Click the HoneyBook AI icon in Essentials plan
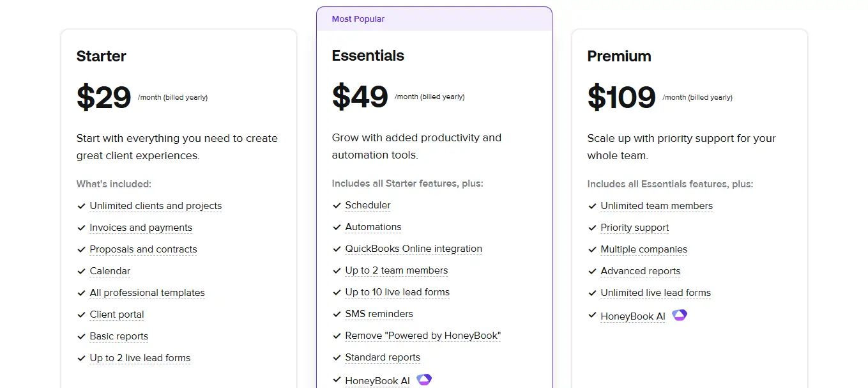 pyautogui.click(x=424, y=380)
